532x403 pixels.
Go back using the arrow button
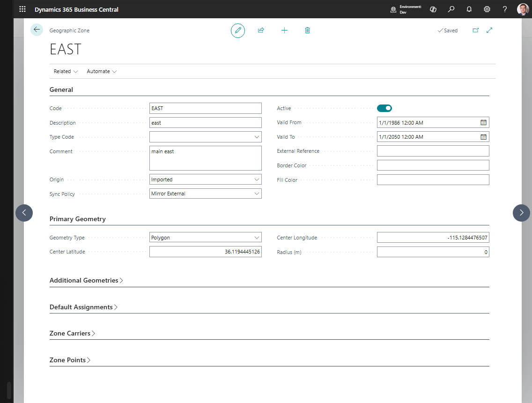point(37,30)
